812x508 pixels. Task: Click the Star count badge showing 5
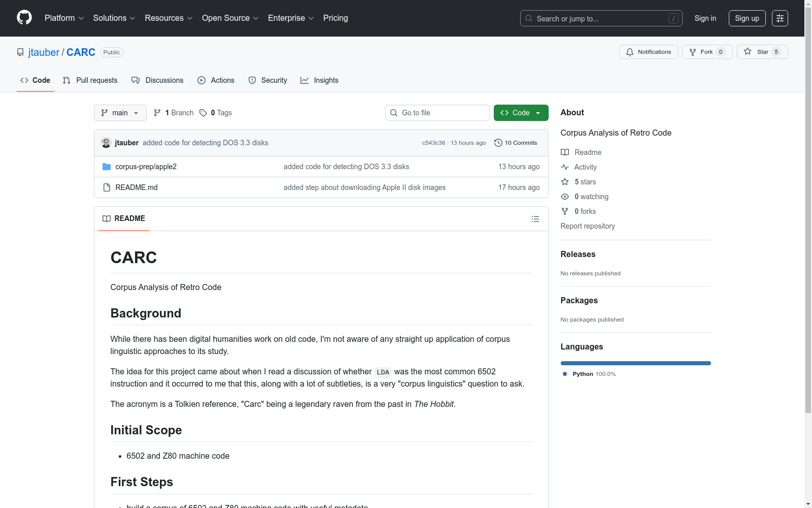pos(776,52)
